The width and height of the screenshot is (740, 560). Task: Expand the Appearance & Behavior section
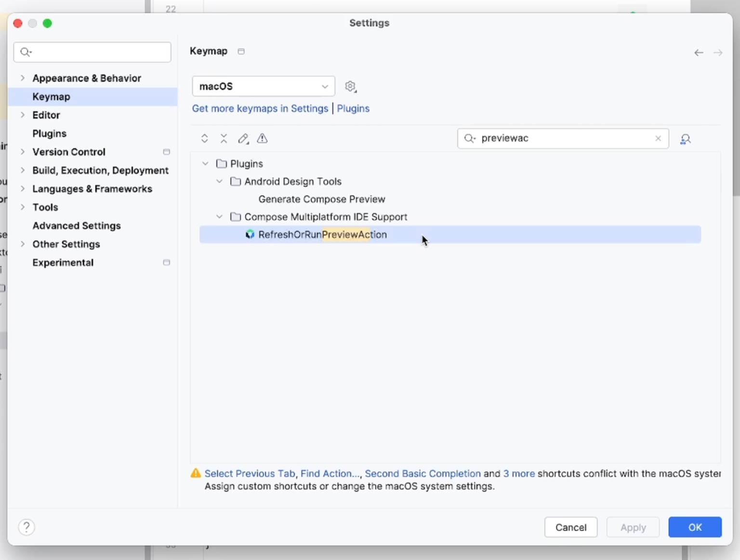[23, 78]
